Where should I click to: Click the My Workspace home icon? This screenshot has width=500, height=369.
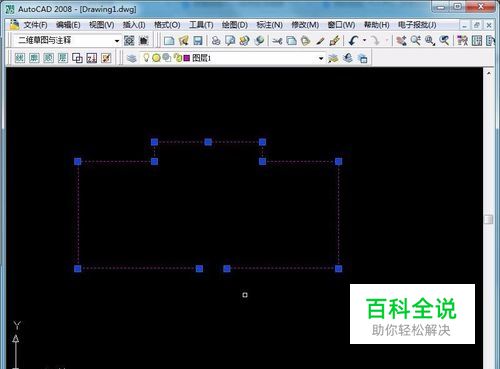click(144, 41)
